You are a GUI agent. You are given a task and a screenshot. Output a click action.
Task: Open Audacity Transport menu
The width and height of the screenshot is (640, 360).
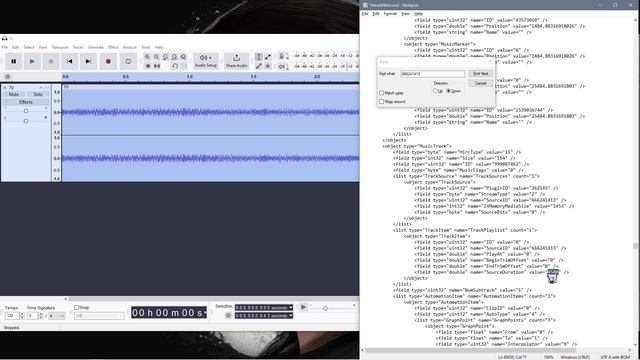(60, 47)
